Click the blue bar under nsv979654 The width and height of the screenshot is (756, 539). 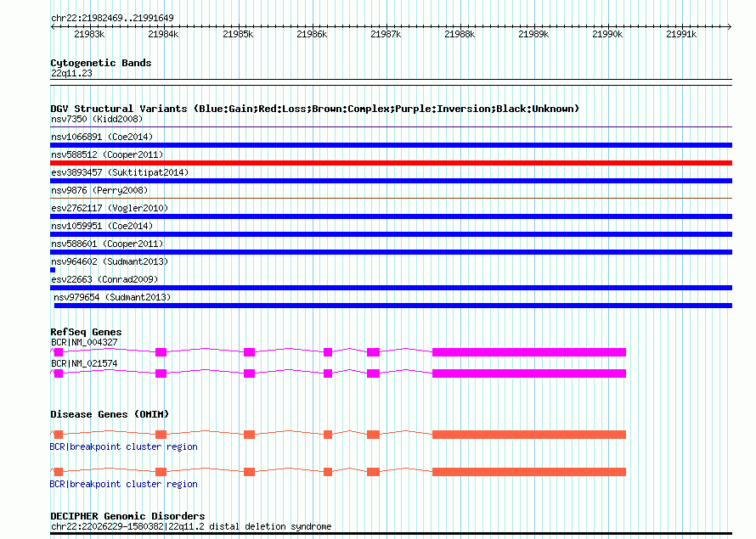pos(393,306)
